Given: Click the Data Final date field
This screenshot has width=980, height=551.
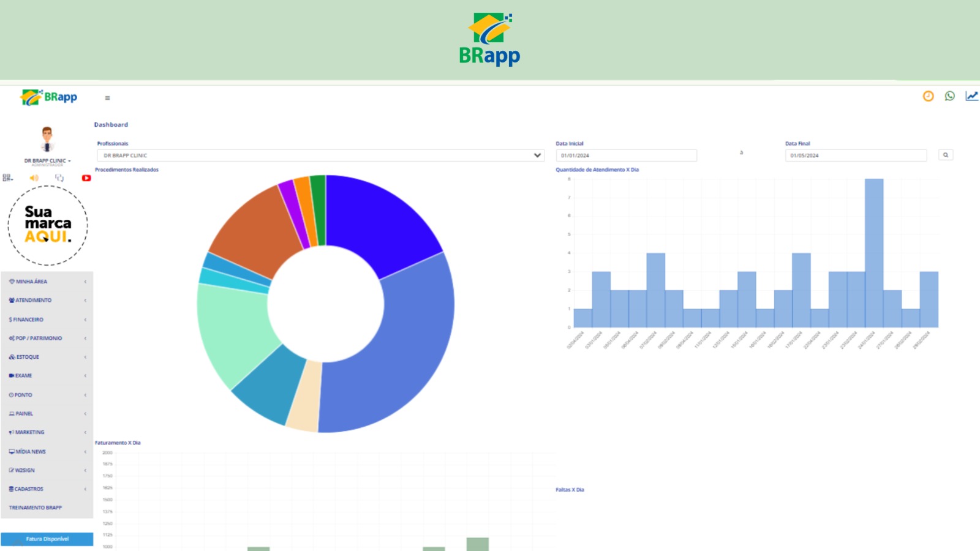Looking at the screenshot, I should click(855, 156).
